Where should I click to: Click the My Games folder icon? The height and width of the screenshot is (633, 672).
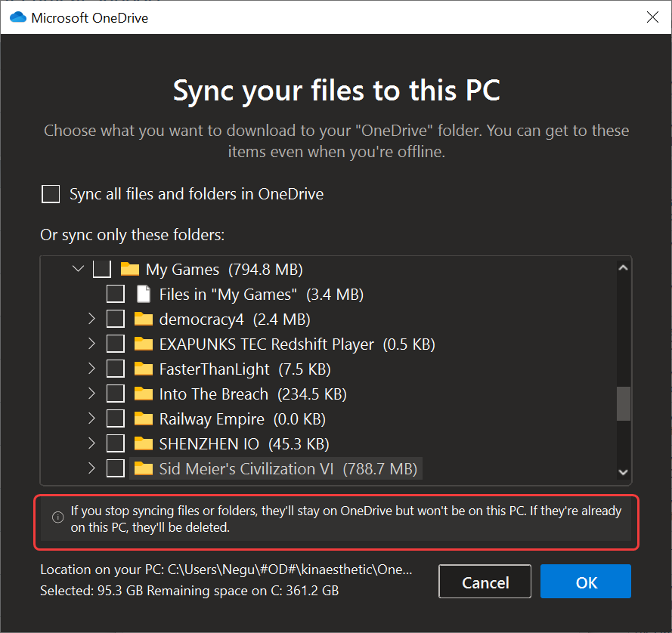130,270
